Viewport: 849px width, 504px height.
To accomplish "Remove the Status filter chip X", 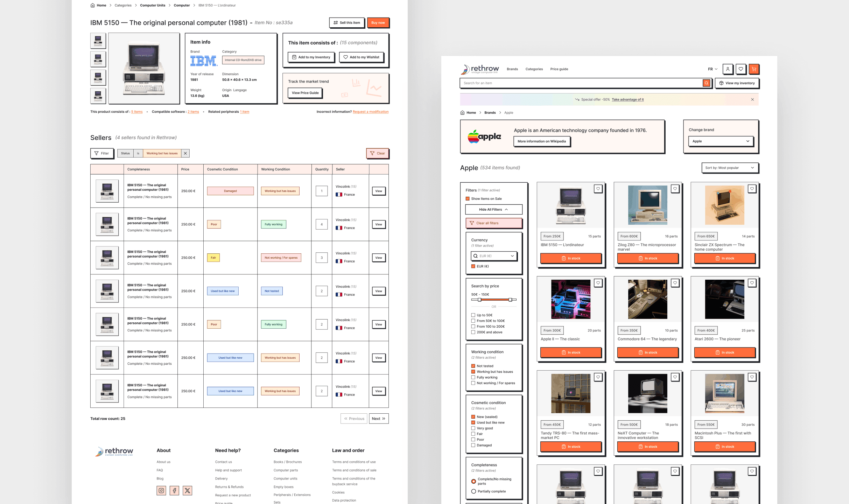I will [185, 153].
